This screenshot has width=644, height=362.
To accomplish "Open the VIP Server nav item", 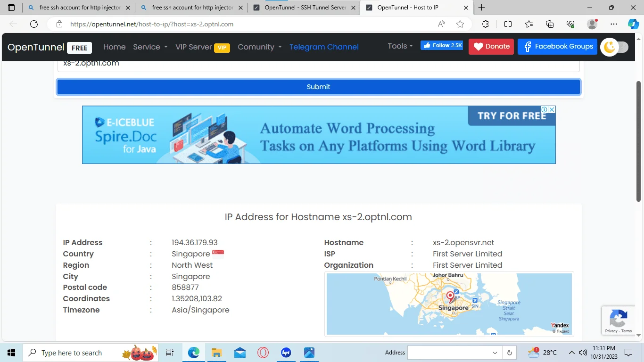I will click(x=203, y=47).
